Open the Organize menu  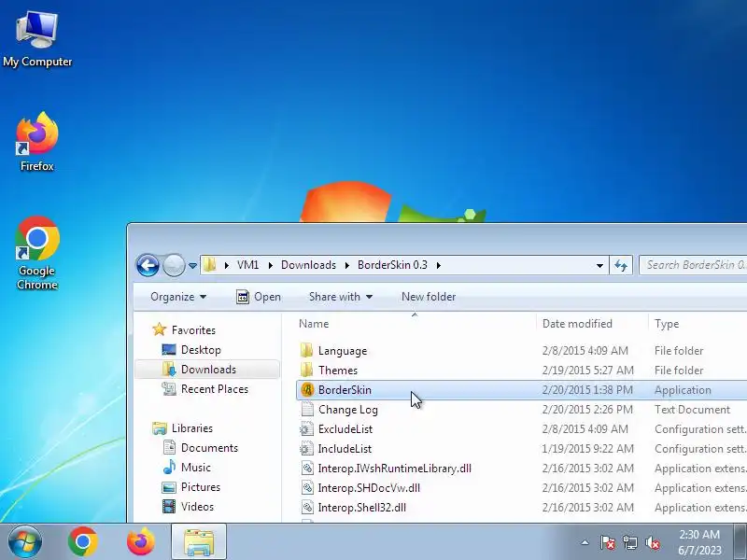point(178,297)
